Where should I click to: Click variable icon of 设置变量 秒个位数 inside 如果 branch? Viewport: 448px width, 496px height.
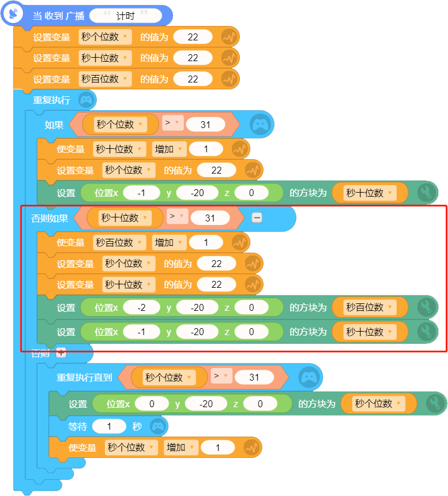253,170
